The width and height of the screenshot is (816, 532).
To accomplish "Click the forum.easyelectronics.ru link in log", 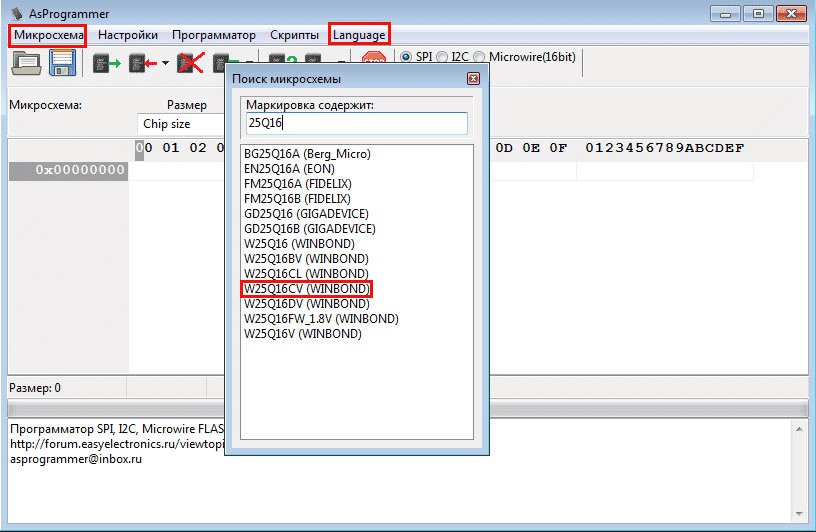I will [x=117, y=444].
